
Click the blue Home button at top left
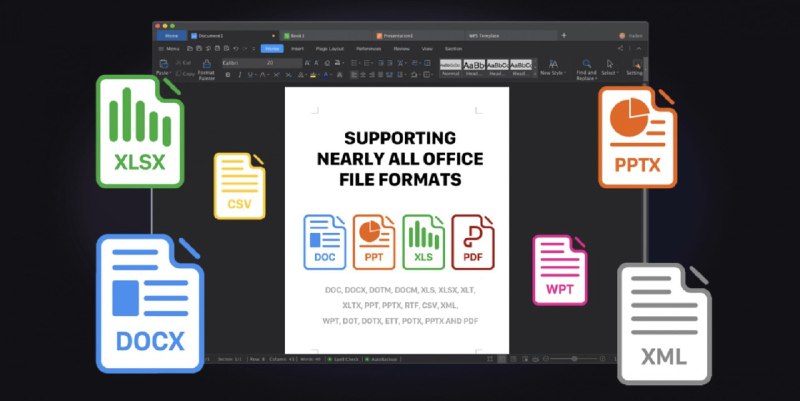pos(171,36)
